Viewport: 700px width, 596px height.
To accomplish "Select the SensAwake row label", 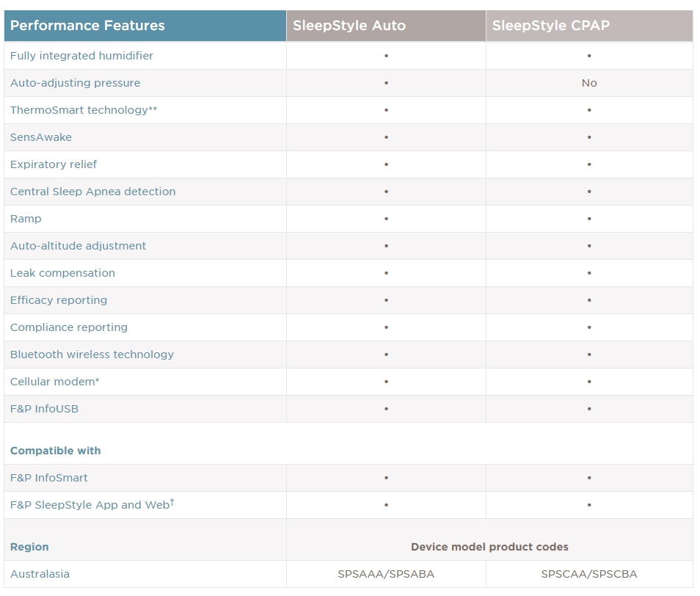I will pyautogui.click(x=41, y=137).
